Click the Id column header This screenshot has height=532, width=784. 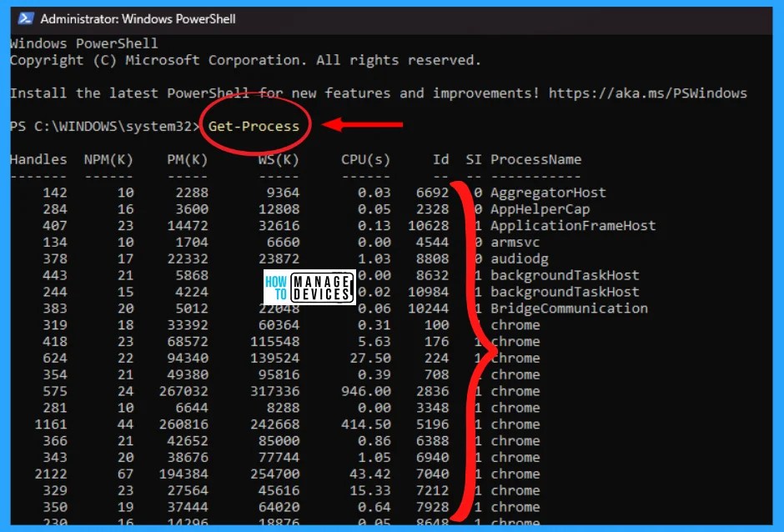click(440, 159)
